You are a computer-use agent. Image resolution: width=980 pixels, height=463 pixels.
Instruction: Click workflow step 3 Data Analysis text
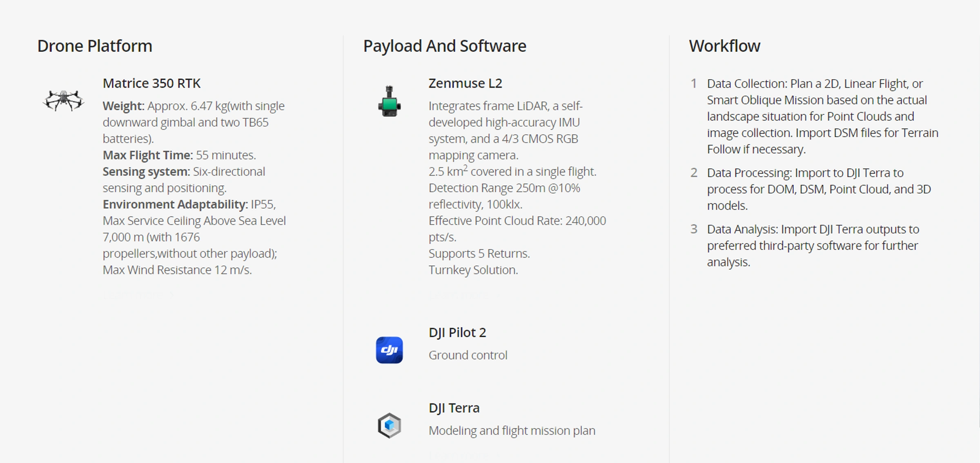point(813,245)
